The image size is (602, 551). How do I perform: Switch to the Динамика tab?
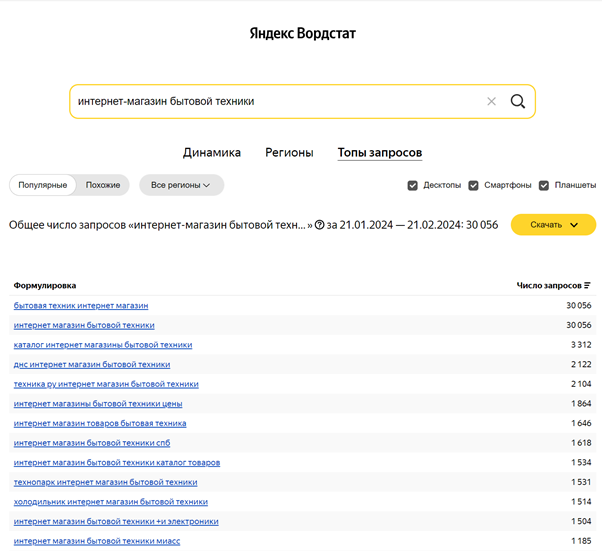coord(212,152)
